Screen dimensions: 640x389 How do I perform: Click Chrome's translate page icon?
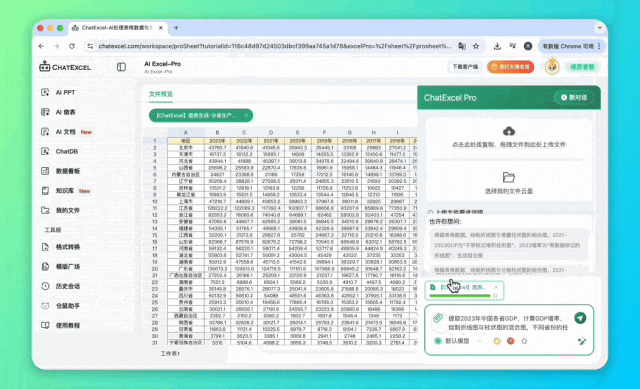click(x=462, y=46)
